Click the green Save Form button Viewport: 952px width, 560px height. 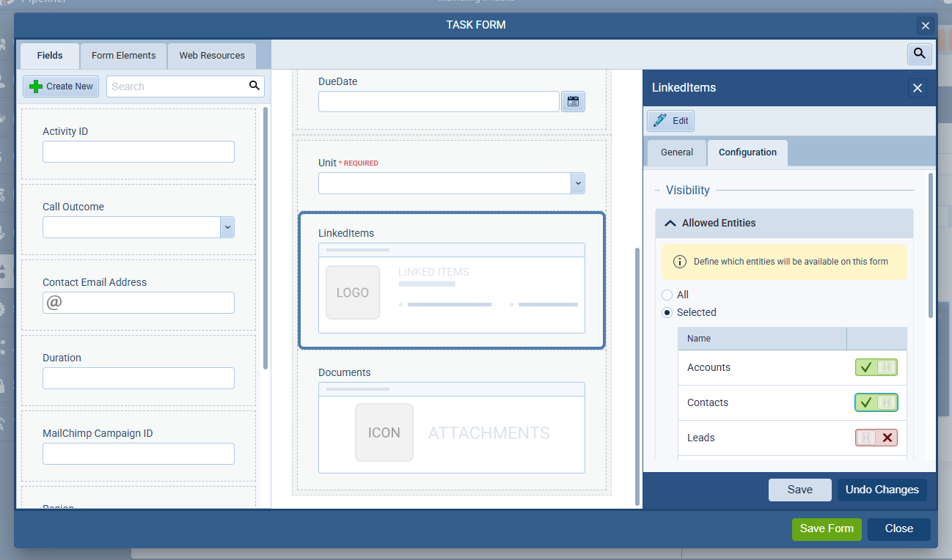coord(826,528)
